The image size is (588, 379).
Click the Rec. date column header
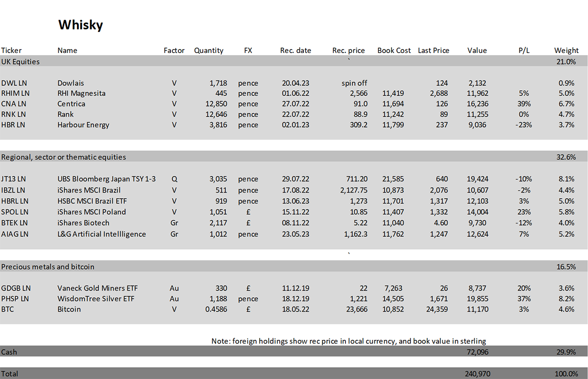click(x=295, y=50)
